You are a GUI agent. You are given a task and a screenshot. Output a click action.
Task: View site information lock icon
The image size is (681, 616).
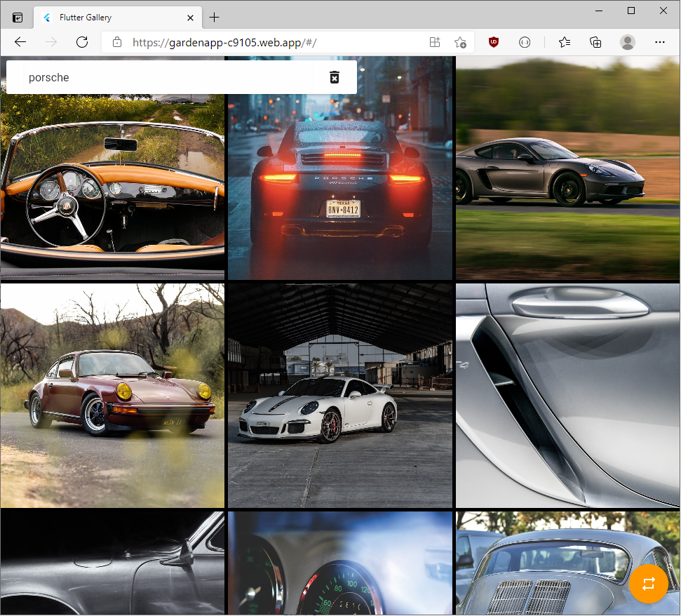pos(117,42)
